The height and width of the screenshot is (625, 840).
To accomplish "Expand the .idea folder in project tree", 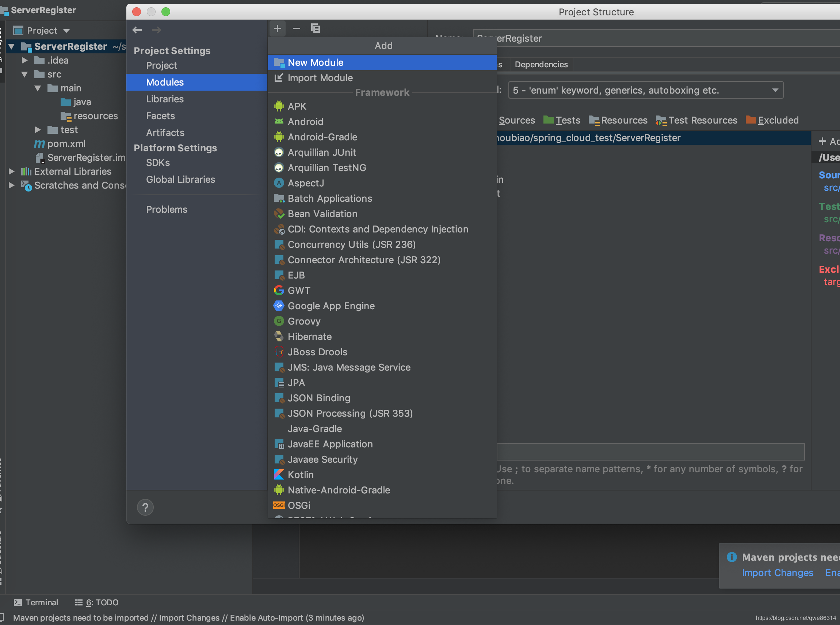I will (24, 60).
